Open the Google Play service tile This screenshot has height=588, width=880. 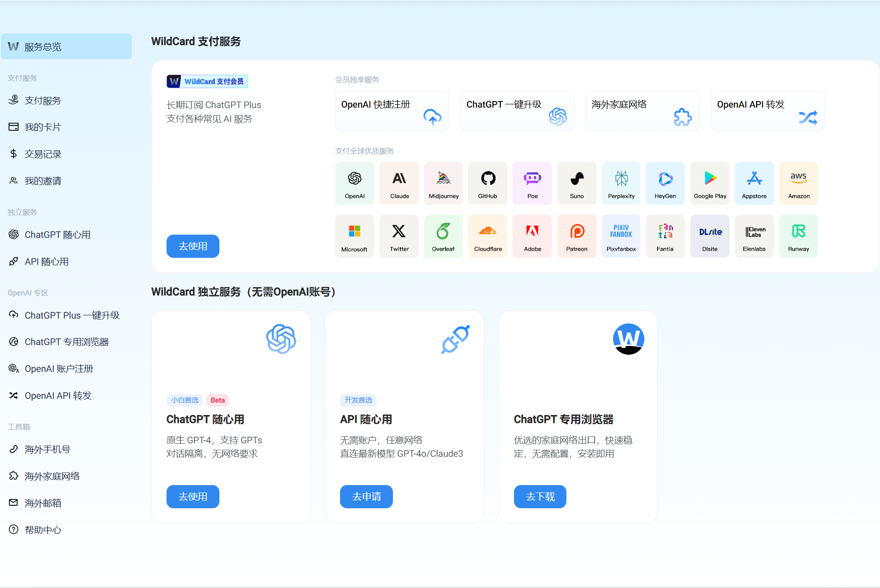coord(710,183)
